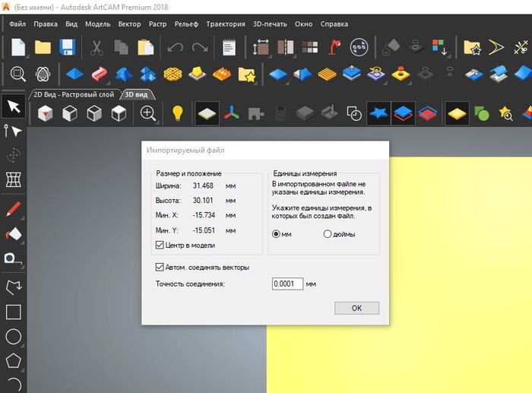This screenshot has width=532, height=393.
Task: Click the New model icon
Action: click(17, 48)
